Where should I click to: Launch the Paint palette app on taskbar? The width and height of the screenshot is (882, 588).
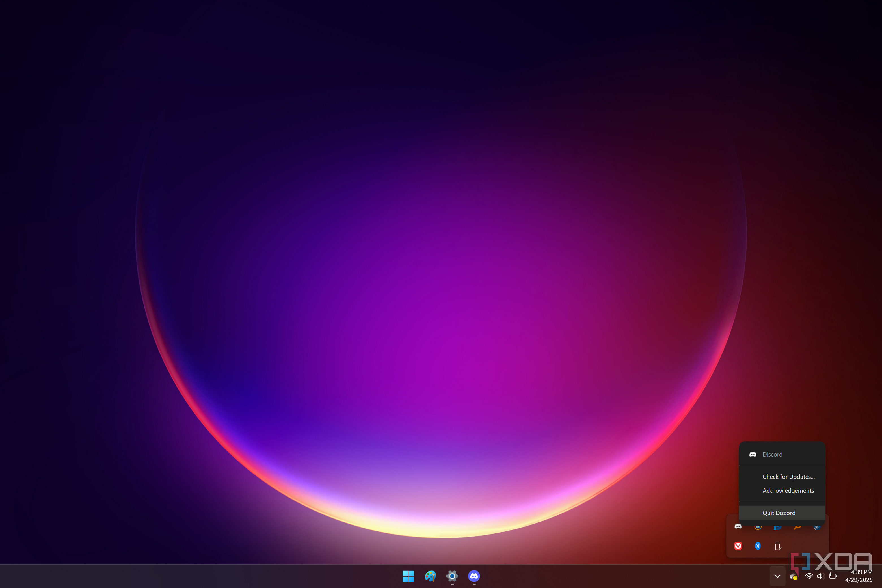[430, 576]
